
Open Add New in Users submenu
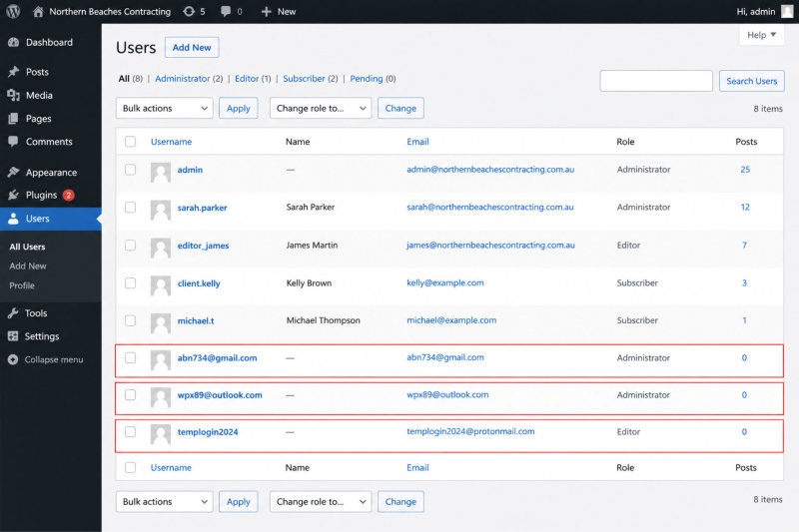28,266
